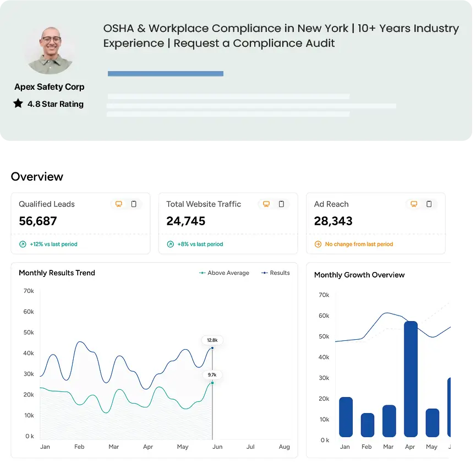This screenshot has height=462, width=476.
Task: Click the Monthly Growth Overview title
Action: tap(359, 275)
